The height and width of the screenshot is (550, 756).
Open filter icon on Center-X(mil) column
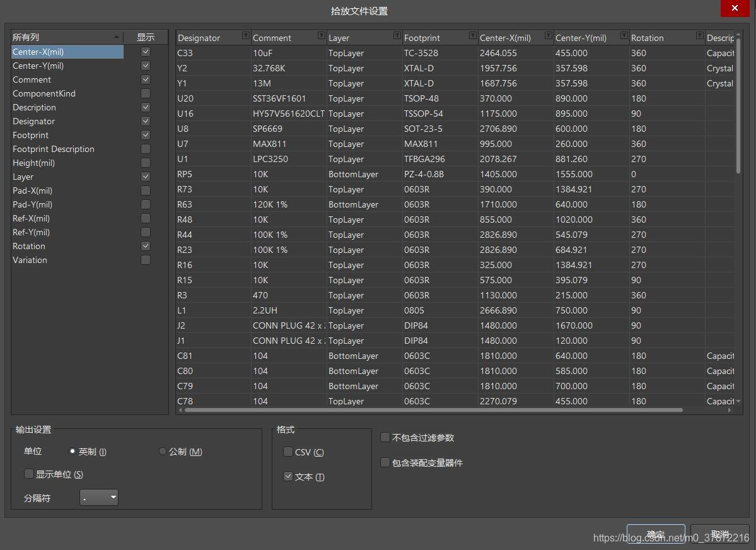[x=548, y=36]
